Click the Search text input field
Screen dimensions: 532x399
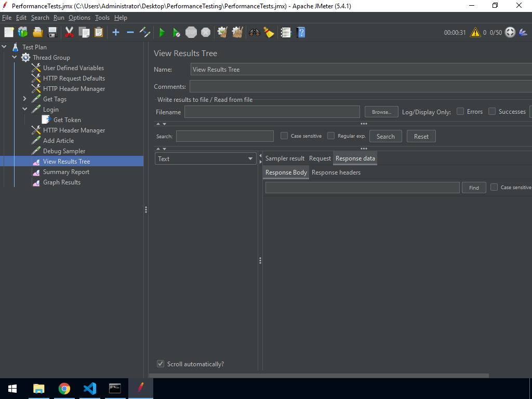click(224, 136)
